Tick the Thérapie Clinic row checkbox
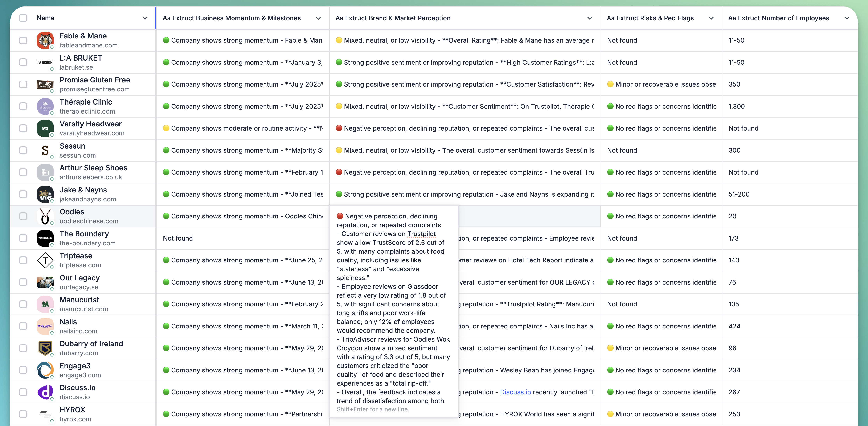The image size is (868, 426). pyautogui.click(x=23, y=106)
